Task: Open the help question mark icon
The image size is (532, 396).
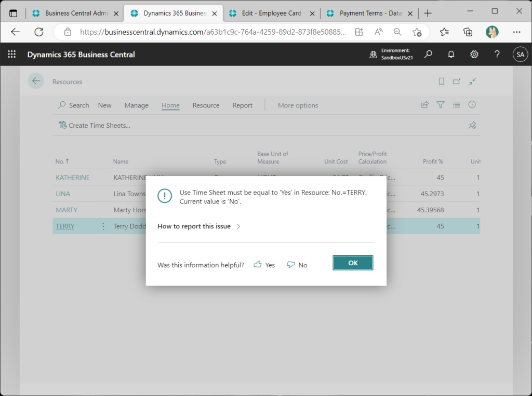Action: click(x=497, y=54)
